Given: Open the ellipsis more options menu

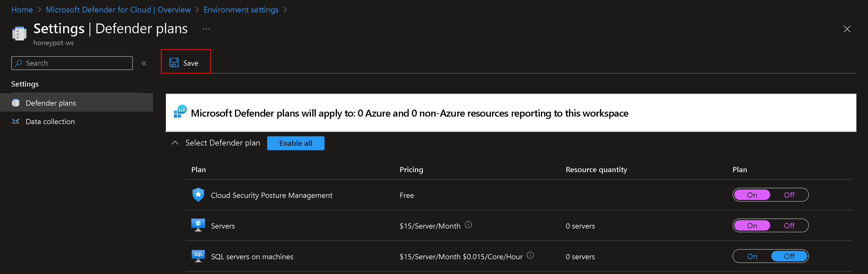Looking at the screenshot, I should (206, 29).
